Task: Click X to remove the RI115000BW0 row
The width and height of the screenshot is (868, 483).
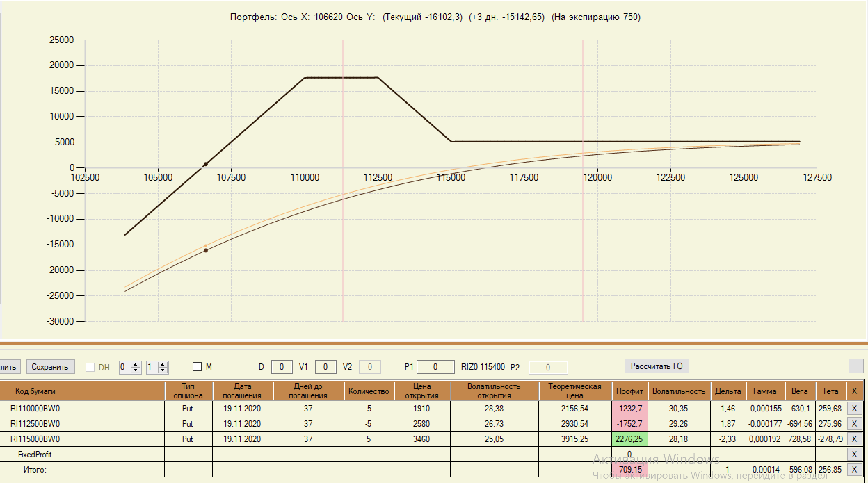Action: 854,439
